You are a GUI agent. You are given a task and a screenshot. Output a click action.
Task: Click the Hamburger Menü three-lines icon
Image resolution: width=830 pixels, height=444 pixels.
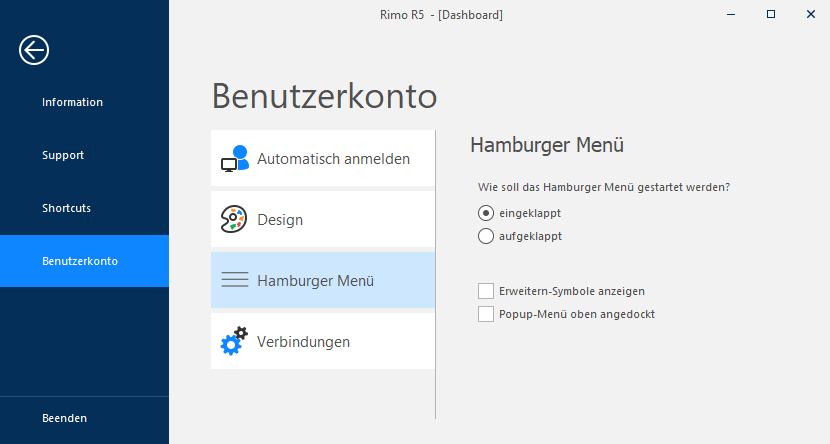234,280
